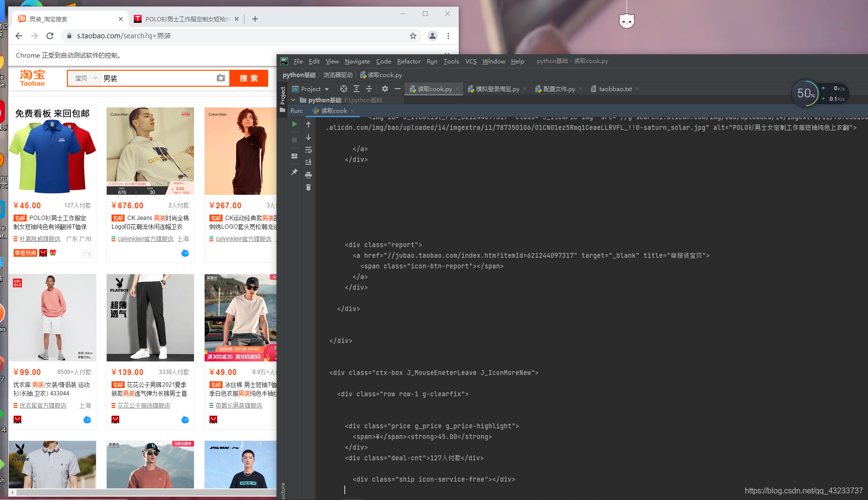
Task: Click Chrome reload button
Action: click(50, 36)
